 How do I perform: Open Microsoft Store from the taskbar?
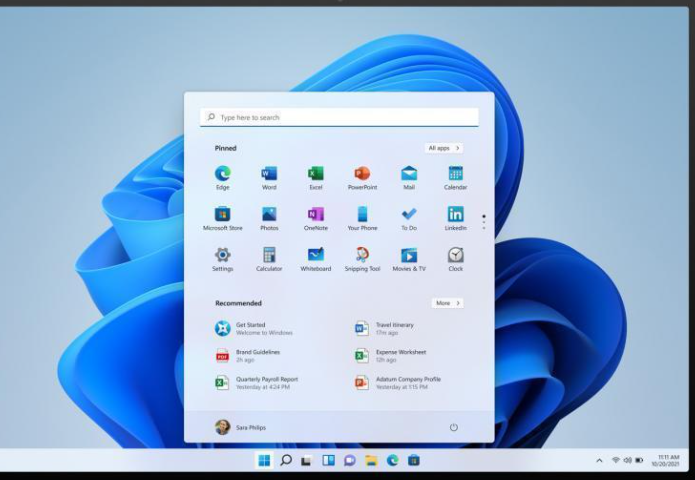pyautogui.click(x=414, y=460)
